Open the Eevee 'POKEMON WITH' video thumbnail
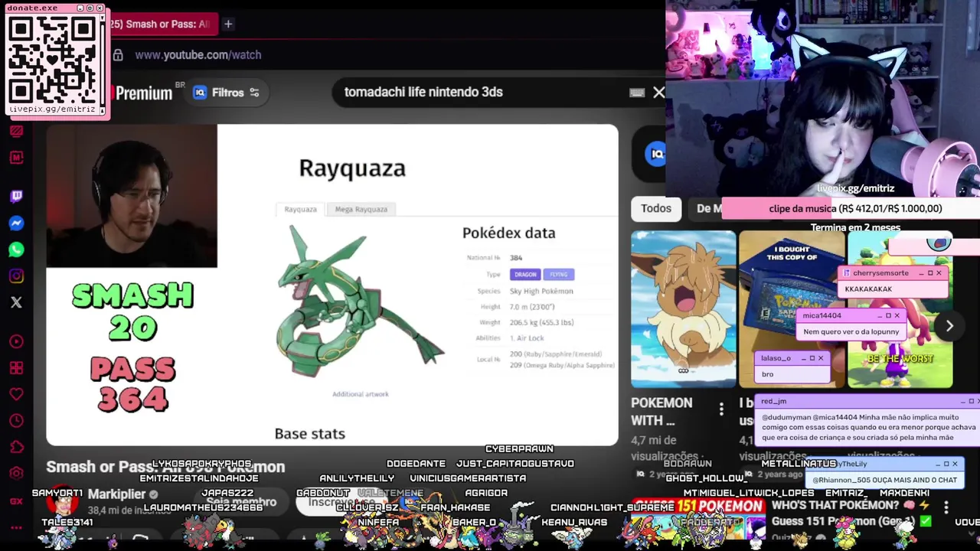Viewport: 980px width, 551px height. click(683, 309)
